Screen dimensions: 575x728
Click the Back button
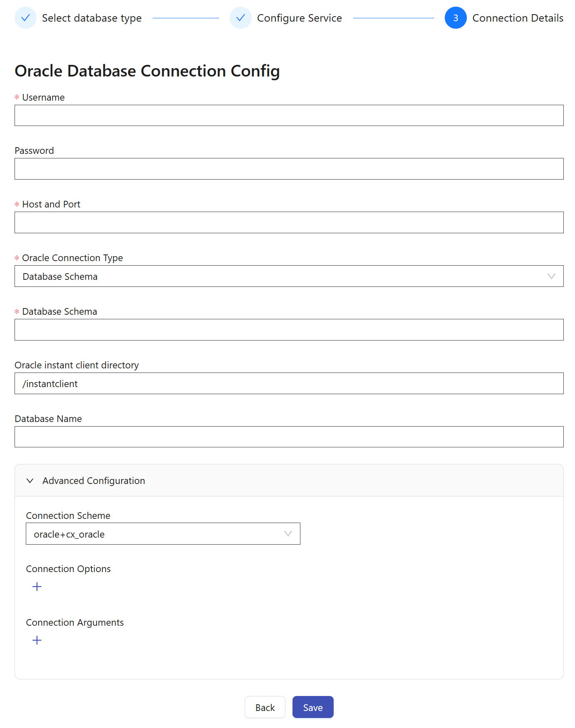click(x=265, y=707)
